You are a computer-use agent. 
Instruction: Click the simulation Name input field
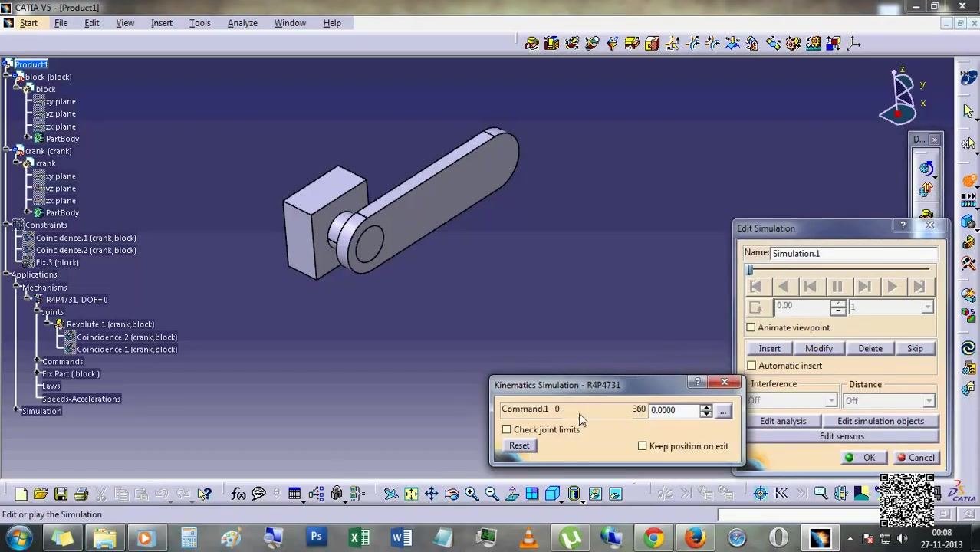tap(853, 254)
